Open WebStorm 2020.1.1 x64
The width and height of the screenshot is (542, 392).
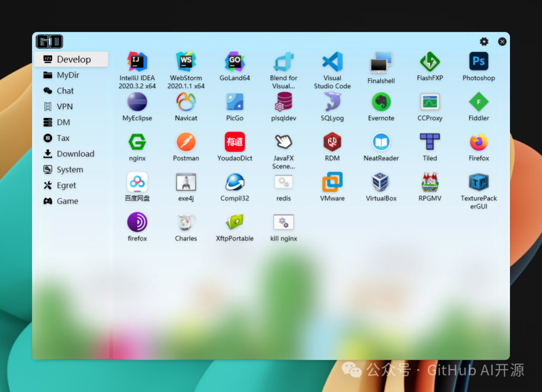[x=186, y=62]
